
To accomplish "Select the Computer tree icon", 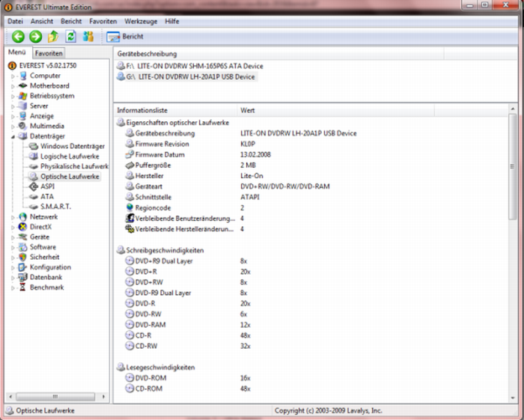I will pos(22,76).
